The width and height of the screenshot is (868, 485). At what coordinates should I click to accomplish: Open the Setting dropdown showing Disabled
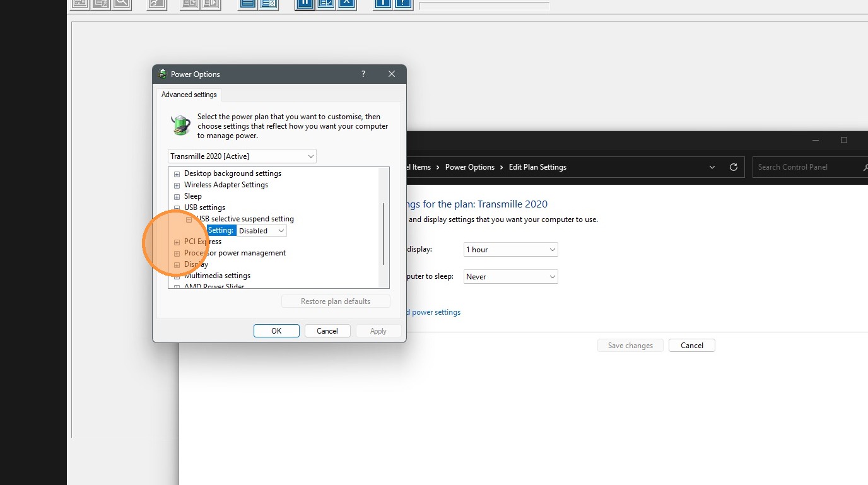(x=262, y=231)
